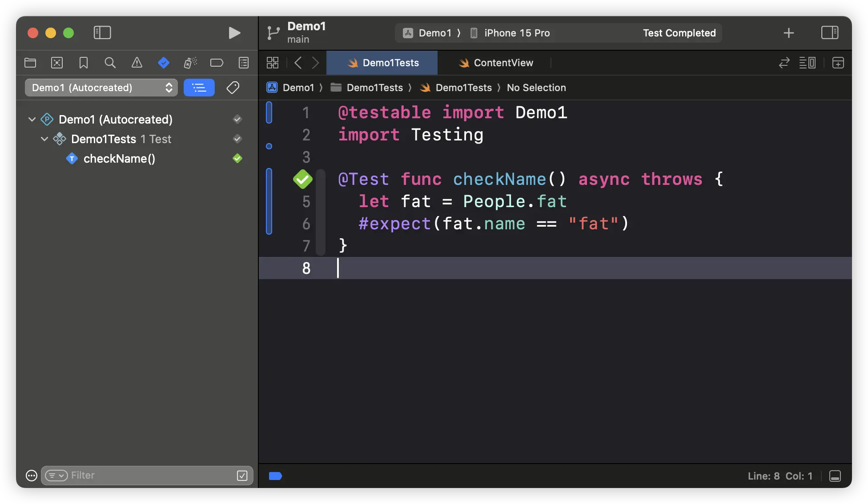The width and height of the screenshot is (868, 504).
Task: Open the library with plus button
Action: 788,33
